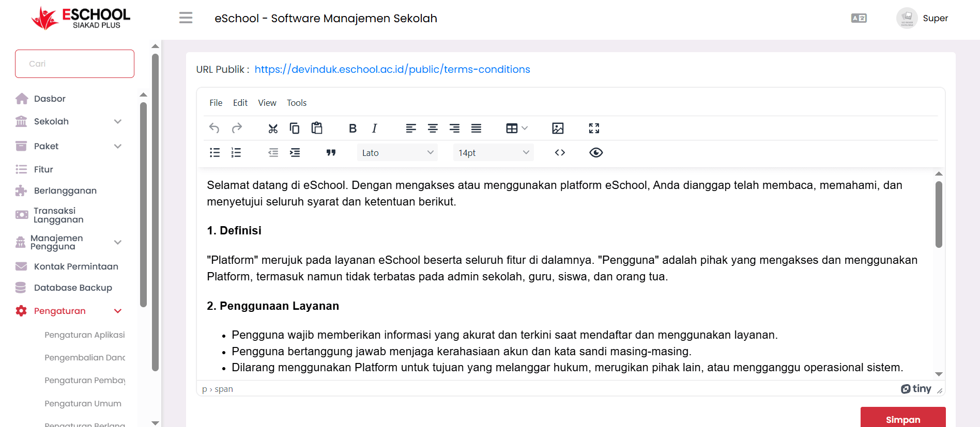Switch editor to fullscreen mode
The height and width of the screenshot is (427, 980).
pyautogui.click(x=594, y=128)
